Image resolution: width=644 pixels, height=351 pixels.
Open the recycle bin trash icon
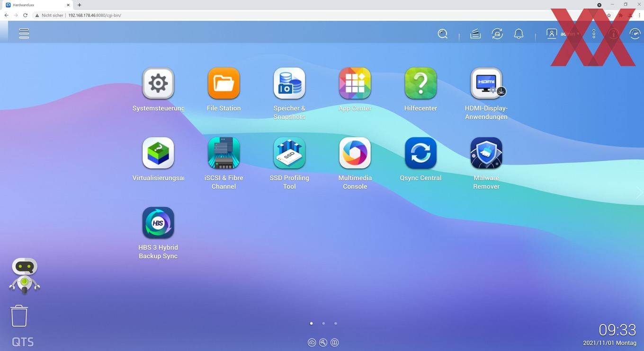[x=19, y=316]
